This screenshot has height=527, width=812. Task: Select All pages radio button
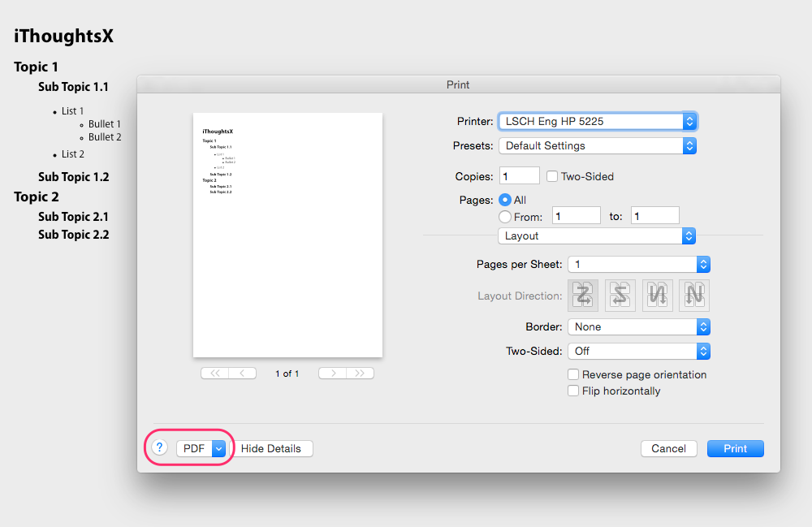505,200
